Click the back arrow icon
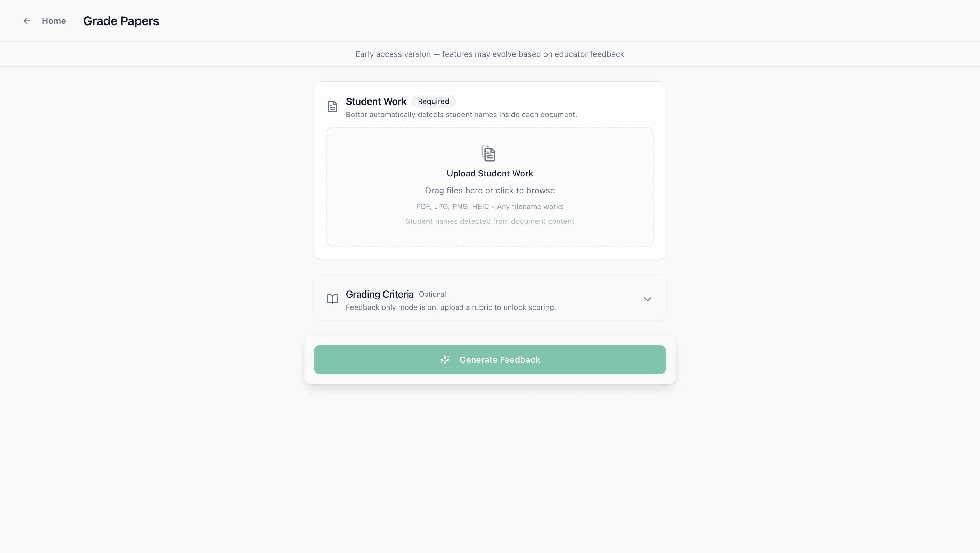 point(27,21)
